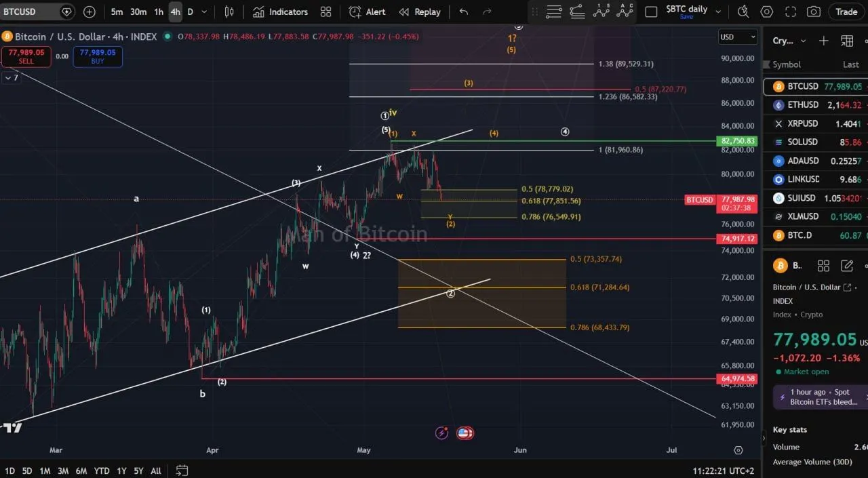The image size is (868, 478).
Task: Select the 1Y date range
Action: (x=121, y=471)
